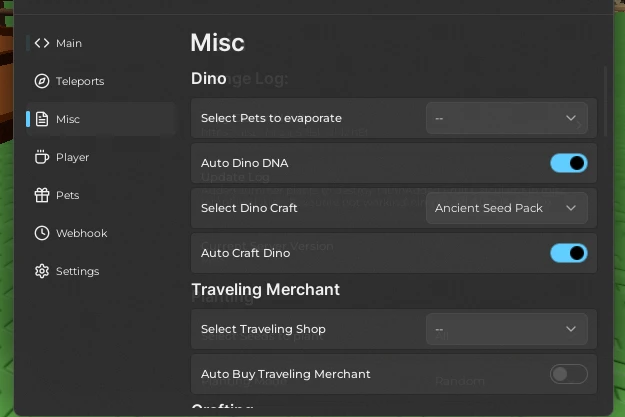Open the Player section label
This screenshot has height=417, width=625.
point(72,157)
